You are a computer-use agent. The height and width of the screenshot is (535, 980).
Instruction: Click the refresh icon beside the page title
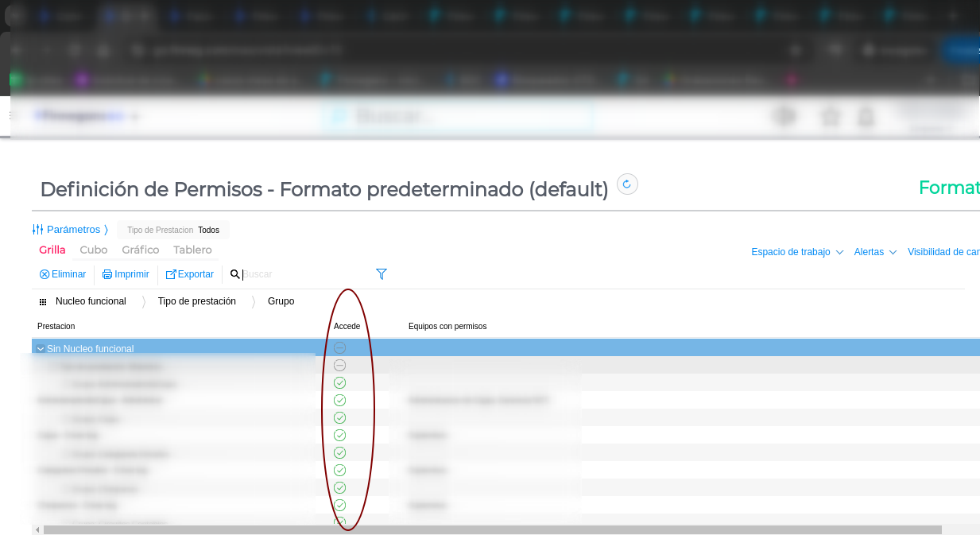627,184
